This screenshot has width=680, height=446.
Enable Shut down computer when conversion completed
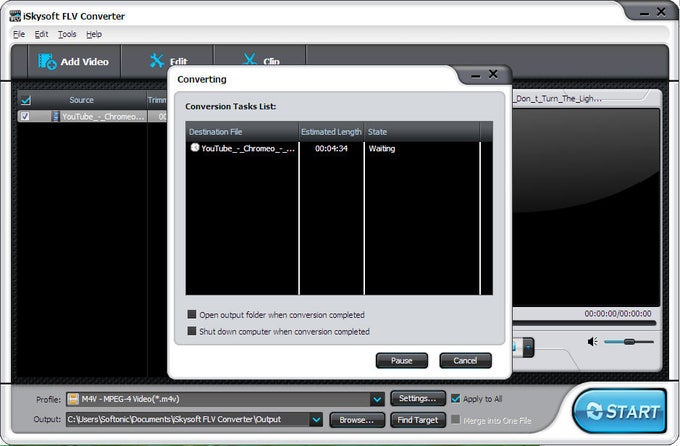(192, 331)
